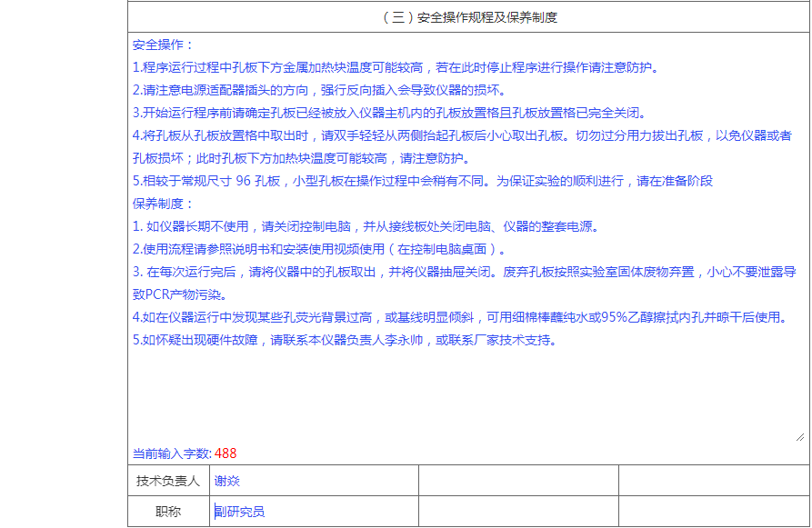This screenshot has height=528, width=812.
Task: Click safety line 5 about 常规尺寸 96 孔板
Action: pos(423,181)
